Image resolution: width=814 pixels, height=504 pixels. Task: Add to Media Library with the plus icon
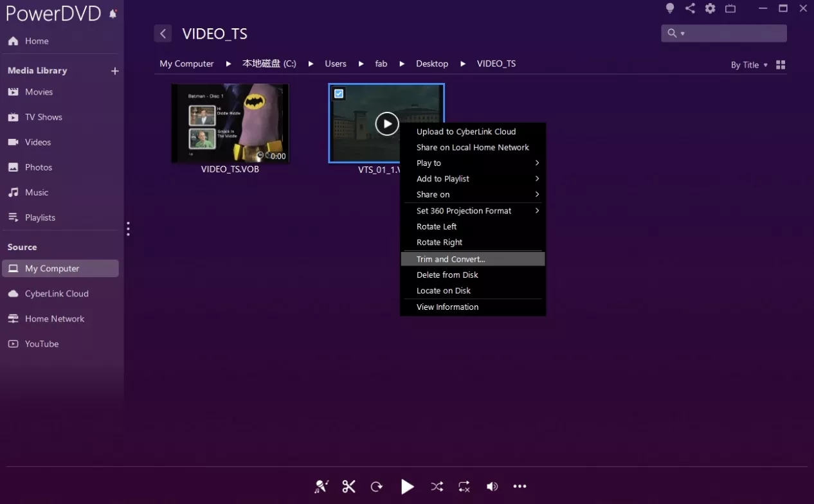[115, 71]
